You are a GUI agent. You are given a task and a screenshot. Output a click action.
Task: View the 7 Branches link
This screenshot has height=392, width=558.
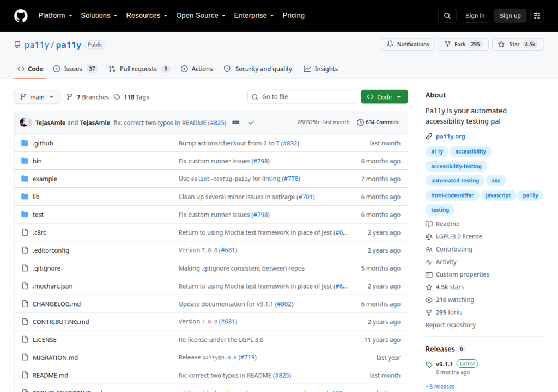click(88, 97)
